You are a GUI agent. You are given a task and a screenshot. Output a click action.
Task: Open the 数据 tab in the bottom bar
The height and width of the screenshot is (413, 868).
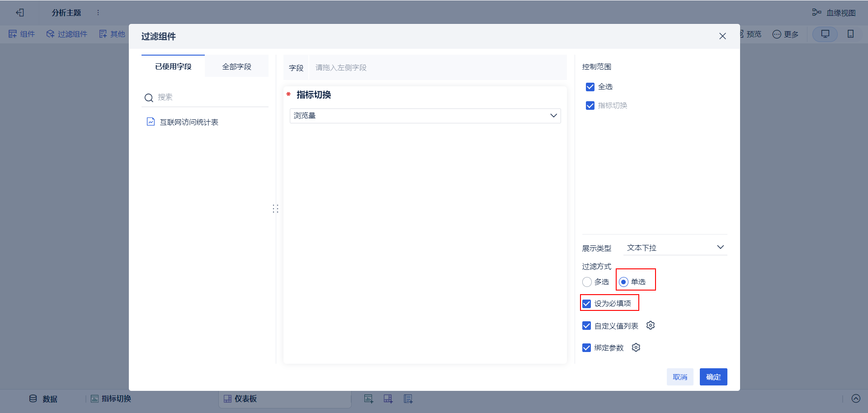pos(43,399)
